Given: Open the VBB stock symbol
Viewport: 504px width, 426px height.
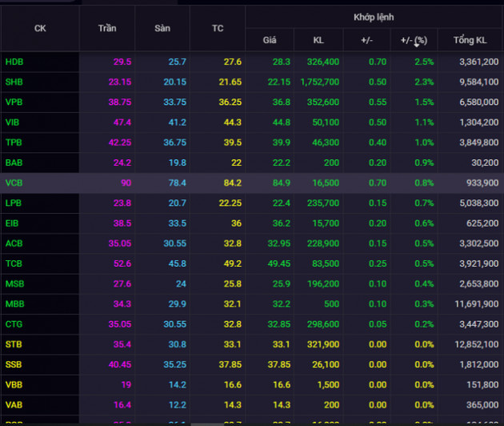Looking at the screenshot, I should coord(14,384).
